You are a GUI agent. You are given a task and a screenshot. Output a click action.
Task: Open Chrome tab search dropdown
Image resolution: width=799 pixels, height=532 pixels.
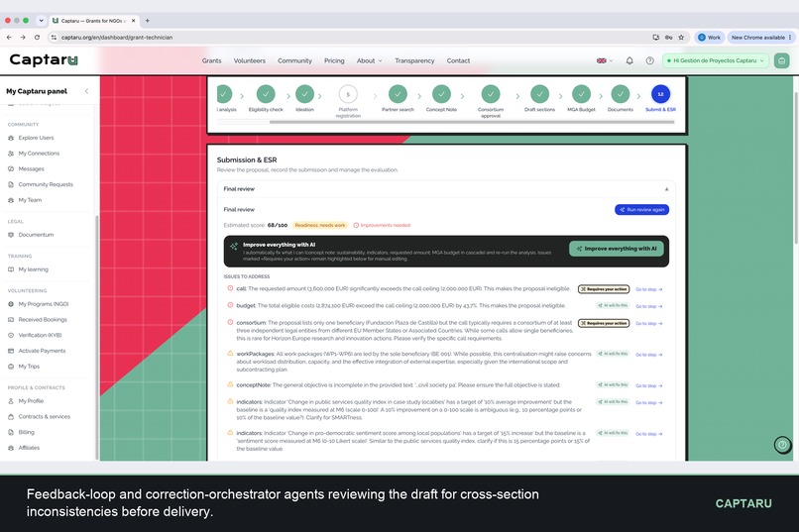41,21
